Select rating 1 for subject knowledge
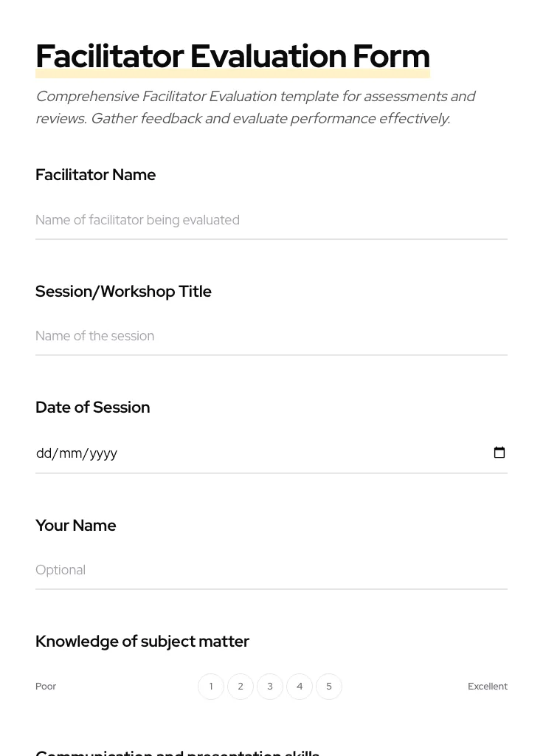 [211, 687]
